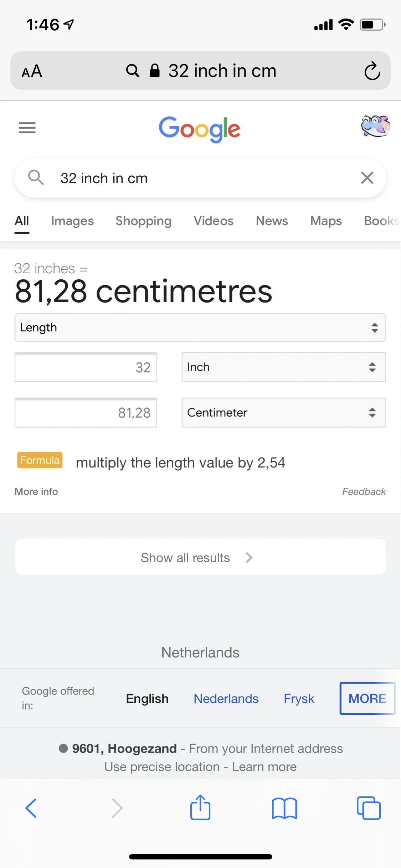Open the Length unit category dropdown

(200, 327)
